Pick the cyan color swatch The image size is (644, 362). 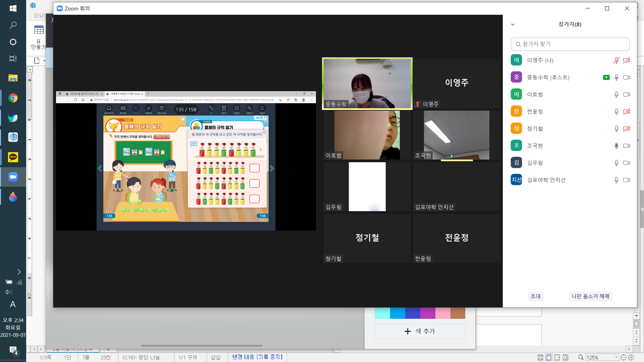382,313
